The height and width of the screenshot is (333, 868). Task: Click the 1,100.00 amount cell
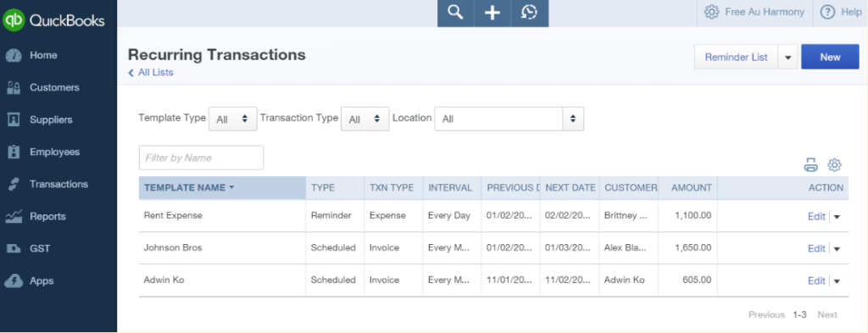(x=693, y=216)
